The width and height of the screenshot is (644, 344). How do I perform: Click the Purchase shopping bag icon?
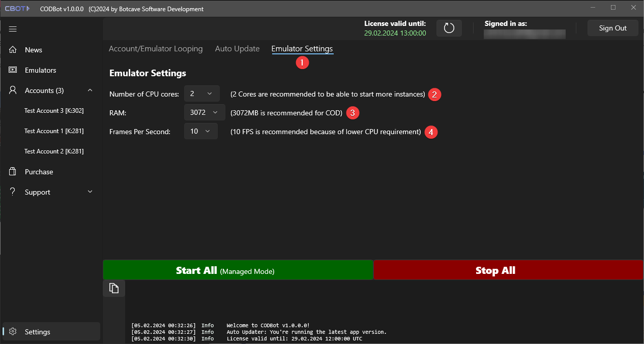tap(13, 172)
